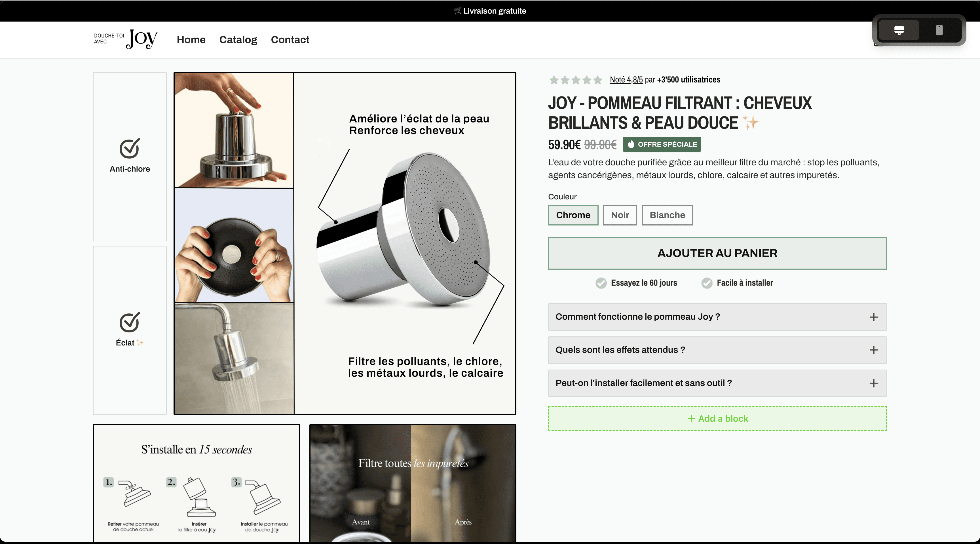980x544 pixels.
Task: Click the Anti-chlore checkmark icon
Action: (129, 148)
